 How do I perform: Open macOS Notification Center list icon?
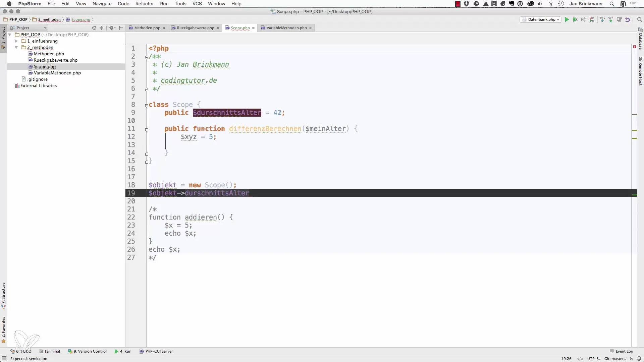click(x=634, y=4)
